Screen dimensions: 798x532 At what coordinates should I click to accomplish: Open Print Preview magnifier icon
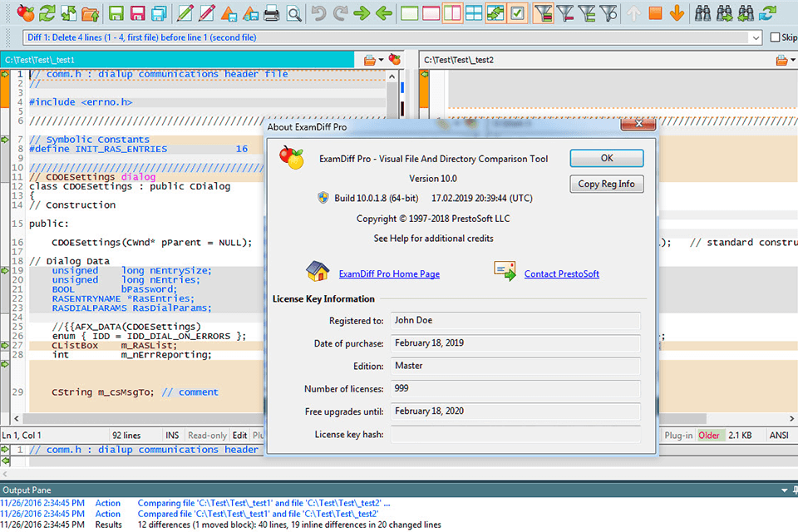(293, 13)
